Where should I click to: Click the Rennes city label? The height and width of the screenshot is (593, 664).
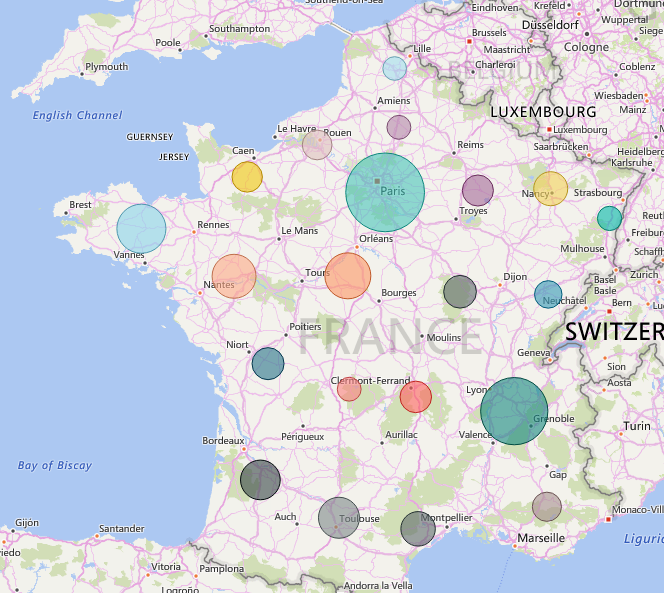(213, 224)
